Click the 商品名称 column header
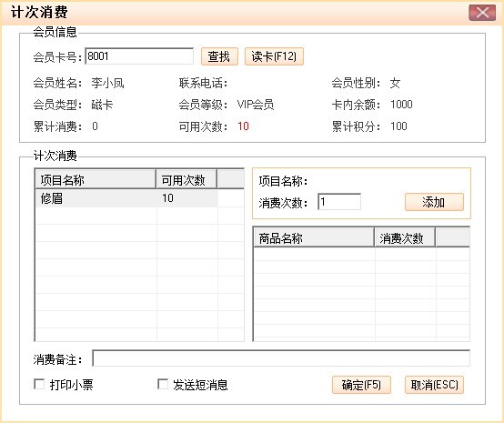 pos(314,237)
